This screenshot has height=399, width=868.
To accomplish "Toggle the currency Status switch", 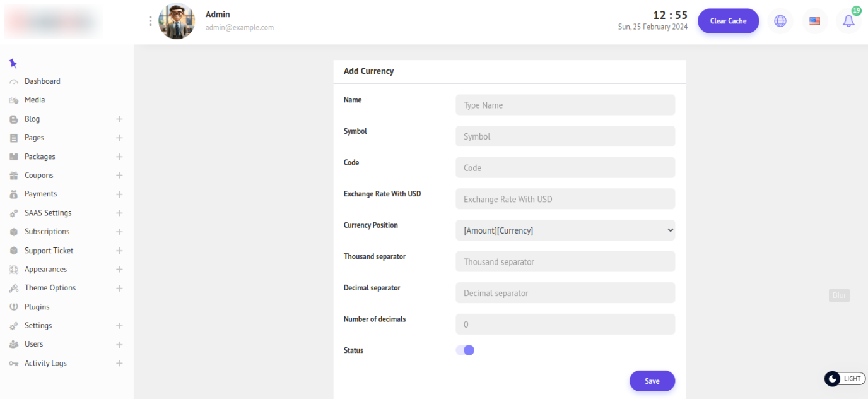I will (465, 350).
